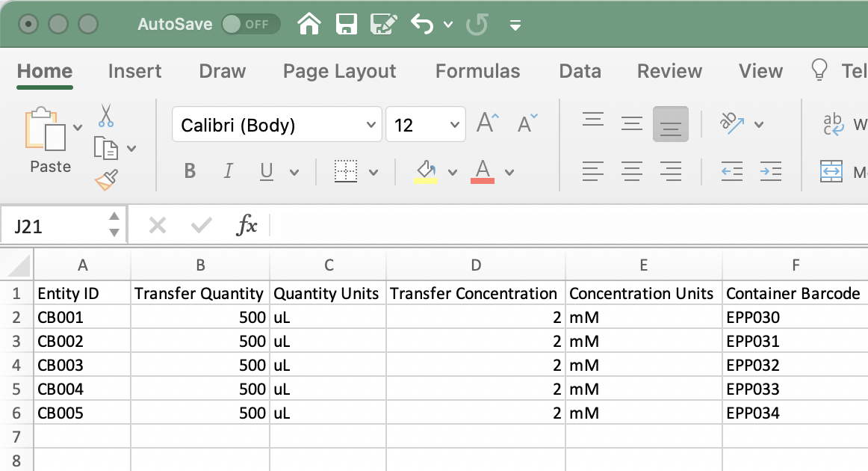Increase indent icon
Screen dimensions: 868x471
tap(771, 171)
